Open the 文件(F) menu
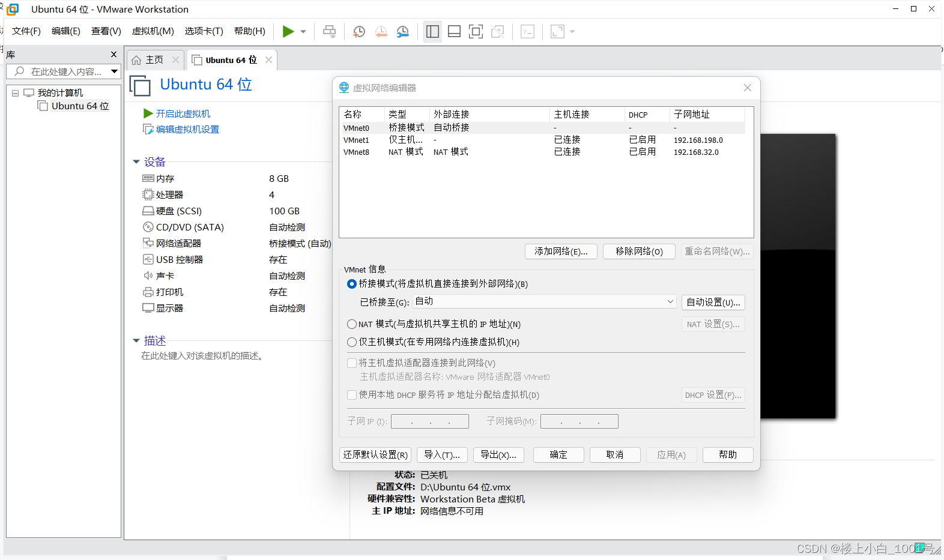 26,31
